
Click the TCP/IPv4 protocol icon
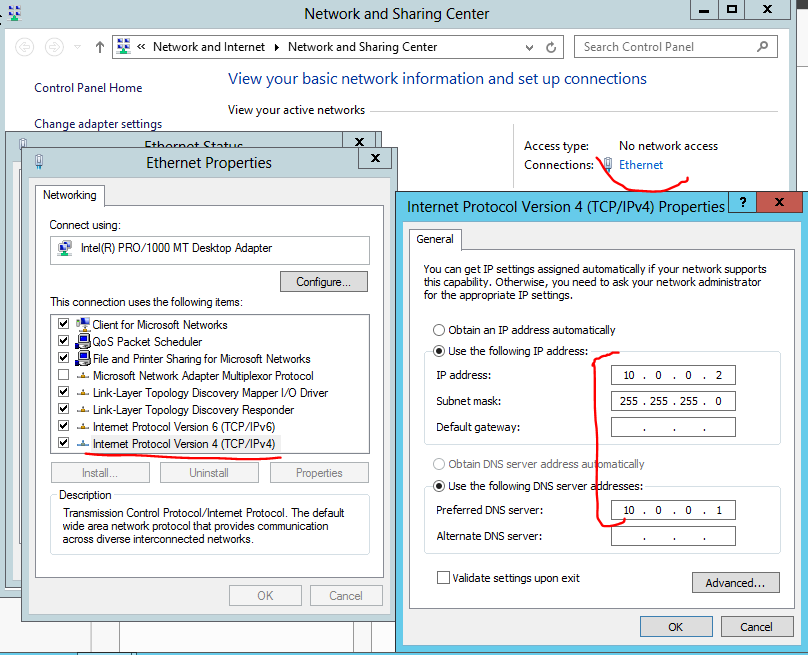(82, 444)
